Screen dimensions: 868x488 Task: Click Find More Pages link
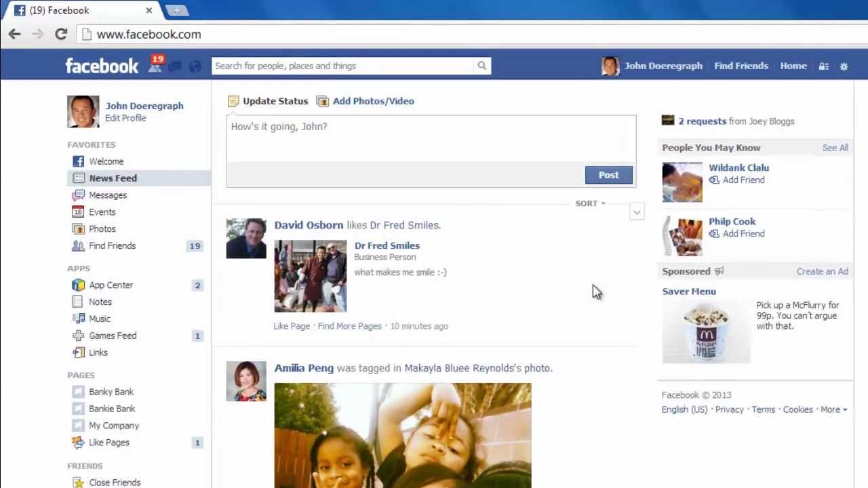pyautogui.click(x=350, y=326)
